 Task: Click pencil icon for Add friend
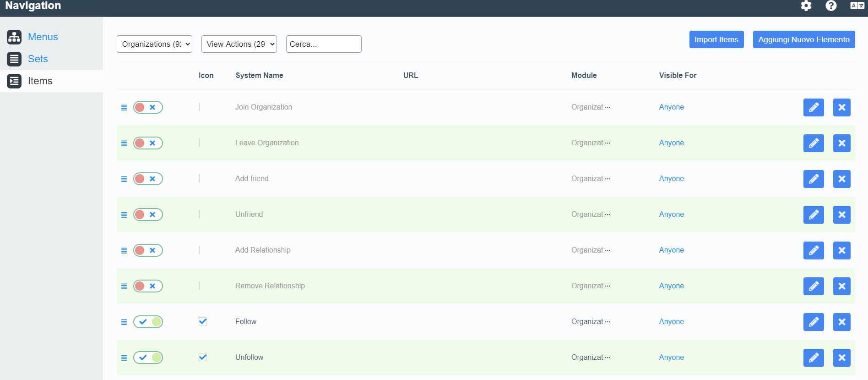pos(814,179)
